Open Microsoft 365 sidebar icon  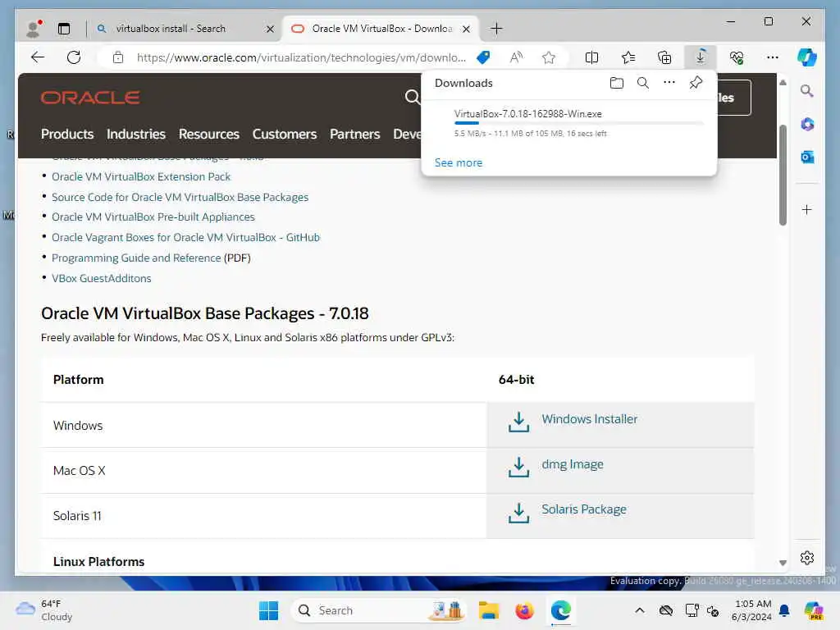(807, 125)
